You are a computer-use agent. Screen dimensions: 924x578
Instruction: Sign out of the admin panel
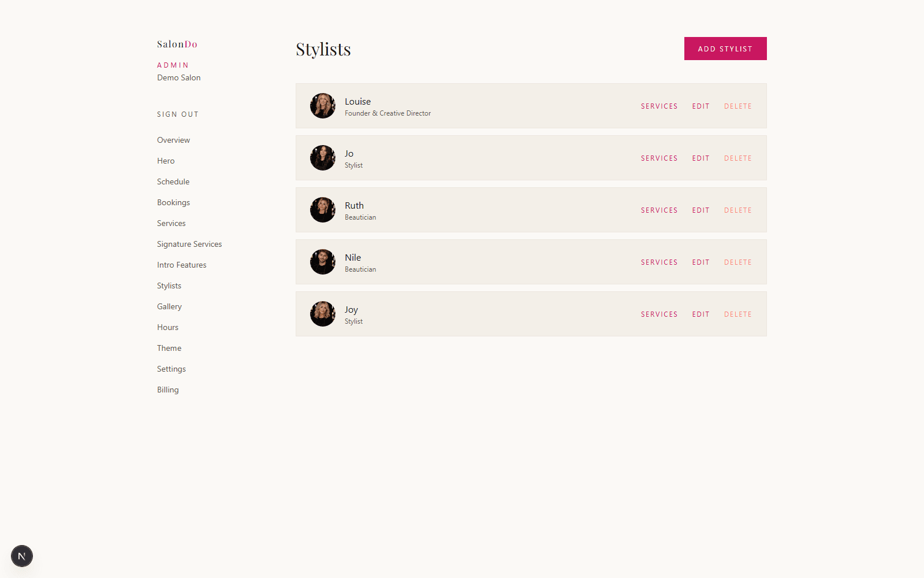[178, 114]
